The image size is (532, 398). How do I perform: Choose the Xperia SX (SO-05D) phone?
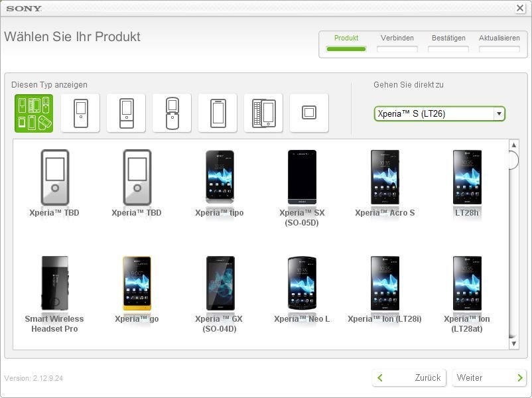pyautogui.click(x=302, y=188)
